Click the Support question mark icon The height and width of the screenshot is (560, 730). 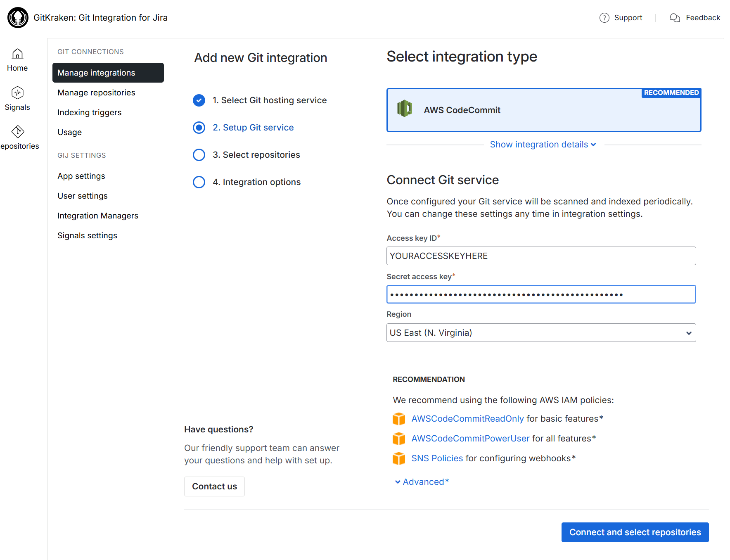[604, 18]
